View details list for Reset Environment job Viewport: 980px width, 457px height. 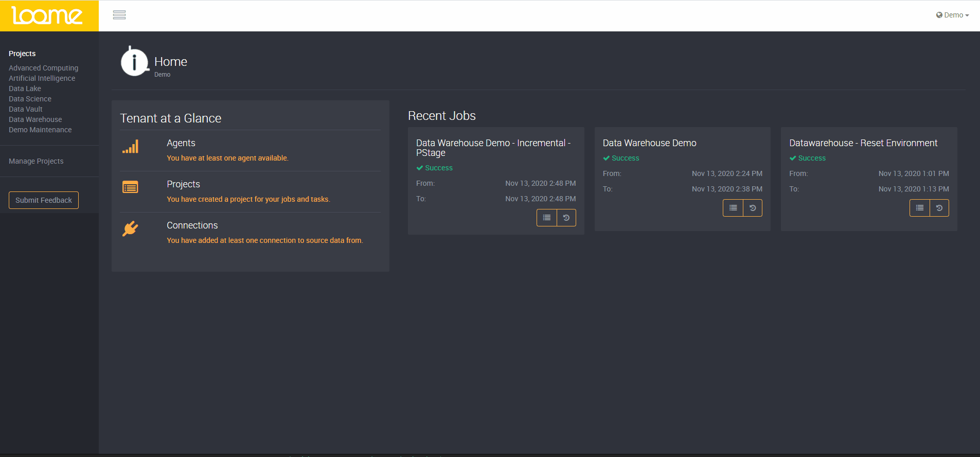point(920,208)
